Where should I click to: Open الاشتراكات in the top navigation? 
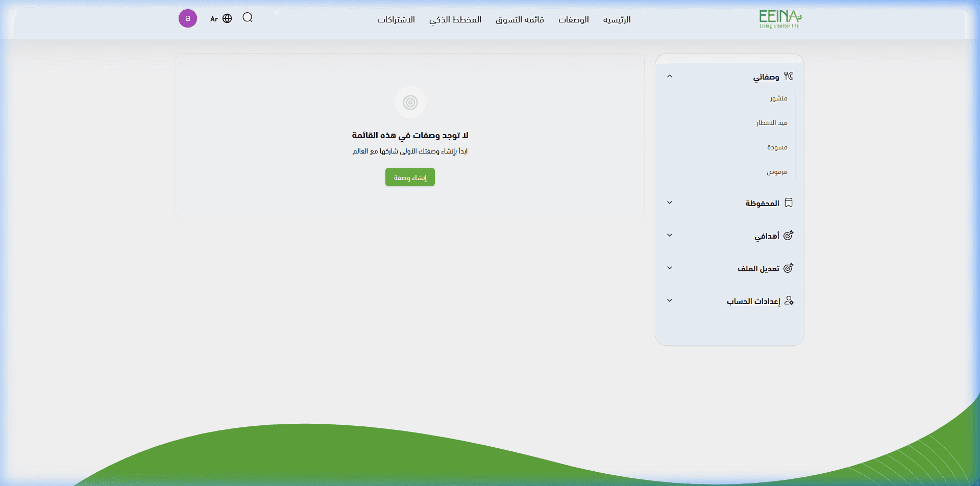(x=396, y=19)
